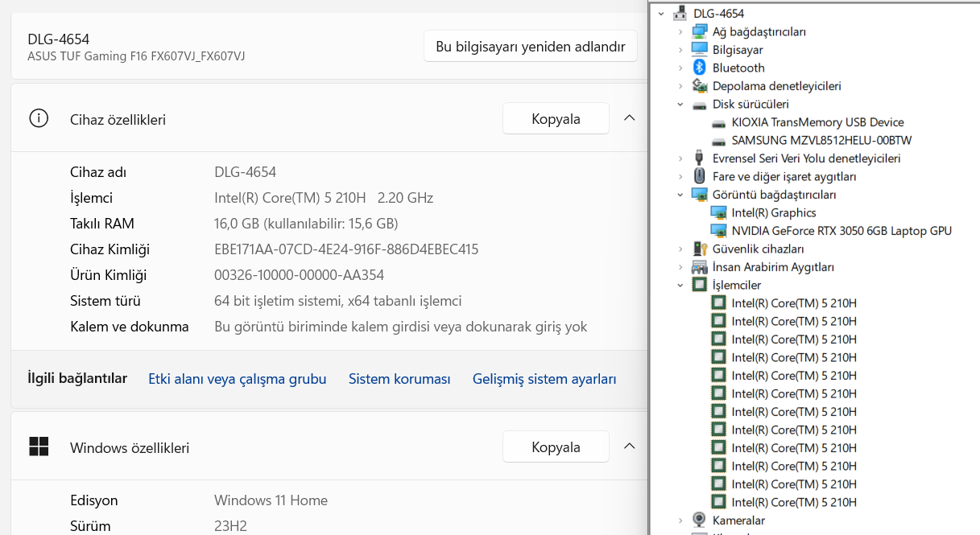Click the Windows özellikleri logo icon

(x=39, y=447)
